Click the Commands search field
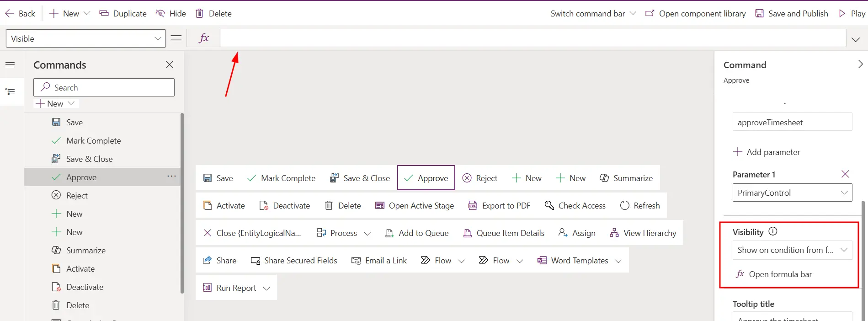868x321 pixels. pyautogui.click(x=104, y=87)
